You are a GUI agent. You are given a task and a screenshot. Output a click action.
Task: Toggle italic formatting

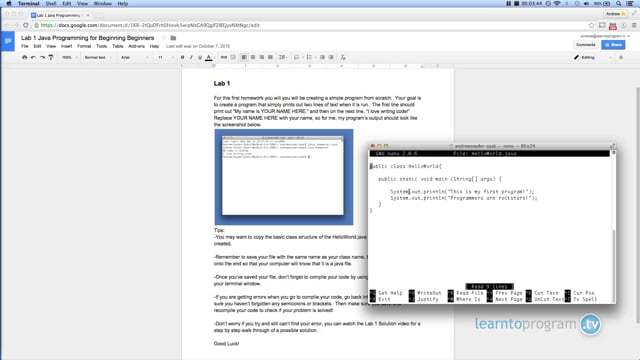click(191, 58)
